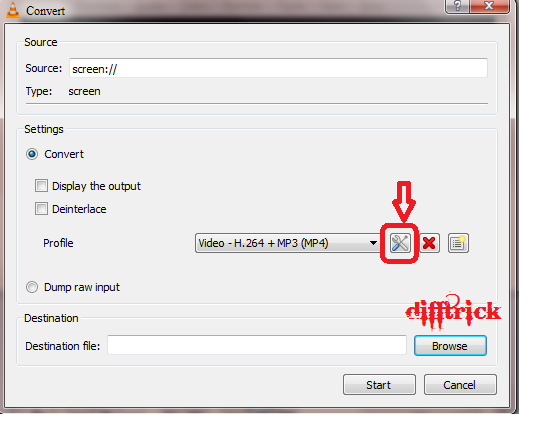Click the Start button
Screen dimensions: 546x438
click(379, 385)
